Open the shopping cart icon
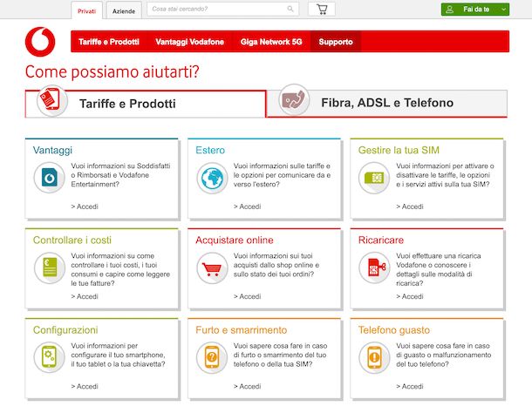Viewport: 532px width, 413px height. 322,10
